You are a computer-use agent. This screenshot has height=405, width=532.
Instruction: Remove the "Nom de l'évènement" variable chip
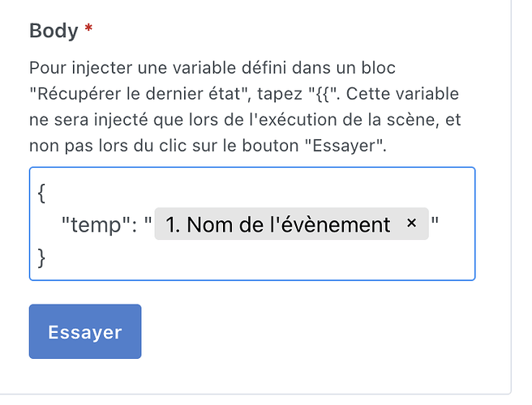pyautogui.click(x=411, y=224)
